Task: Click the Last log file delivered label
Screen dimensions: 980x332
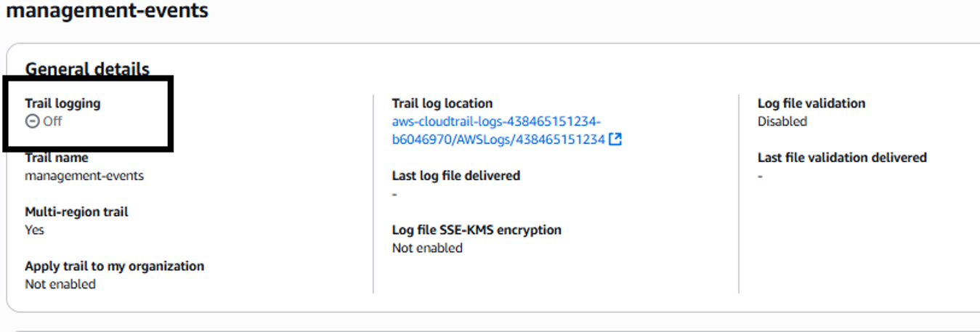Action: point(455,176)
